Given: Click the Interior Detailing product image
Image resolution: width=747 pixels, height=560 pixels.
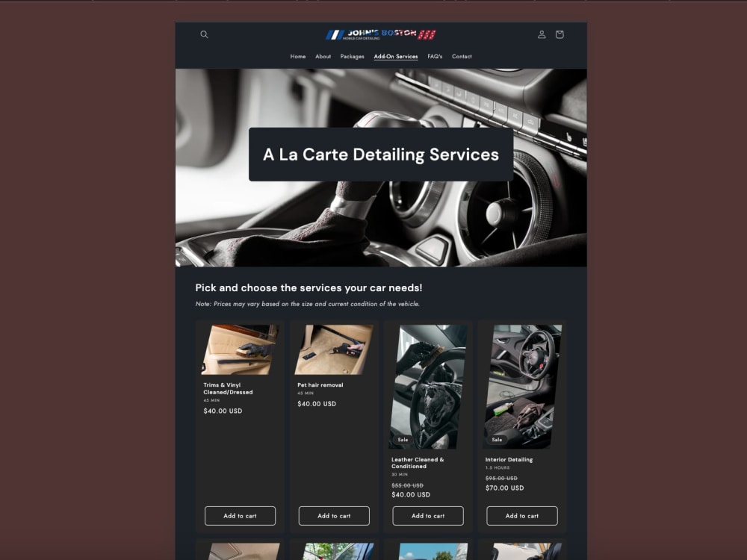Looking at the screenshot, I should pyautogui.click(x=522, y=387).
